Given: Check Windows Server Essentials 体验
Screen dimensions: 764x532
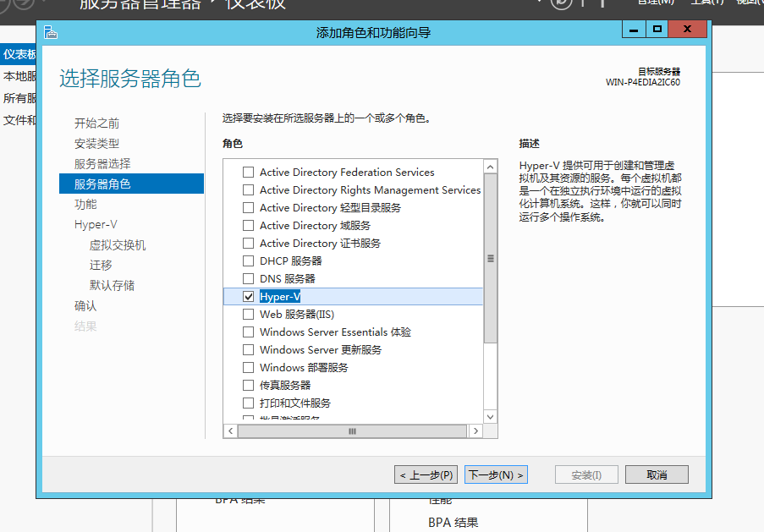Looking at the screenshot, I should [x=248, y=332].
